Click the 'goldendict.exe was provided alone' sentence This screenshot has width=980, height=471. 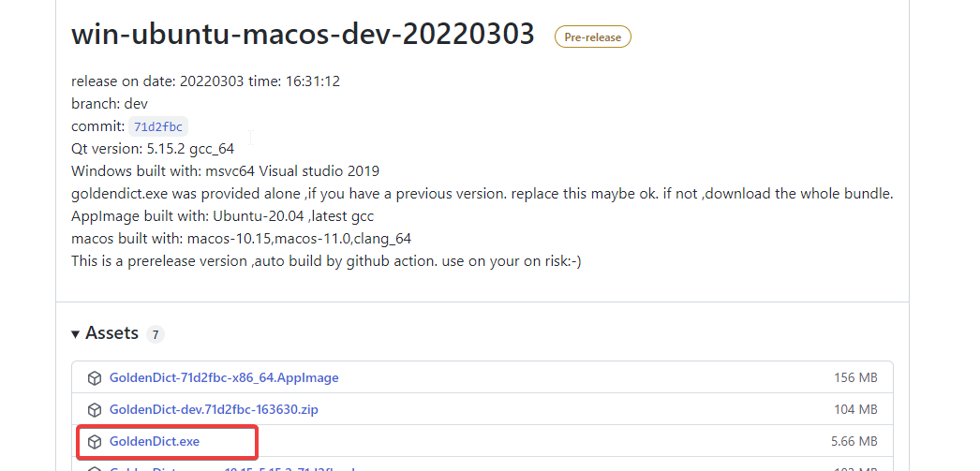click(482, 194)
